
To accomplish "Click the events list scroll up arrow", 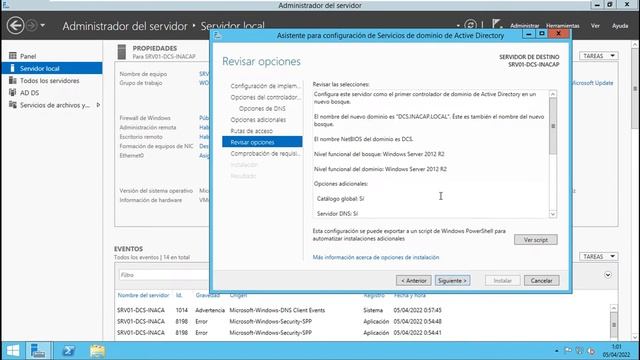I will click(613, 307).
